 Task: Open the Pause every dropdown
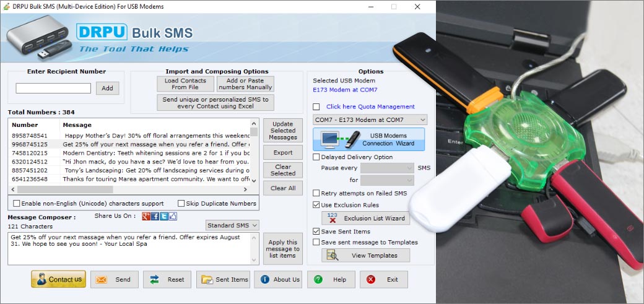[x=387, y=168]
